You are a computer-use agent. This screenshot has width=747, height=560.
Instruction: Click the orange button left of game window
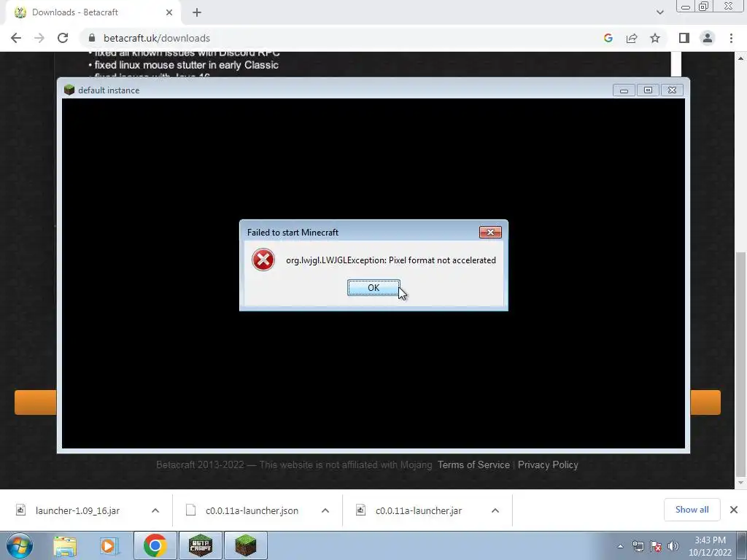coord(36,402)
